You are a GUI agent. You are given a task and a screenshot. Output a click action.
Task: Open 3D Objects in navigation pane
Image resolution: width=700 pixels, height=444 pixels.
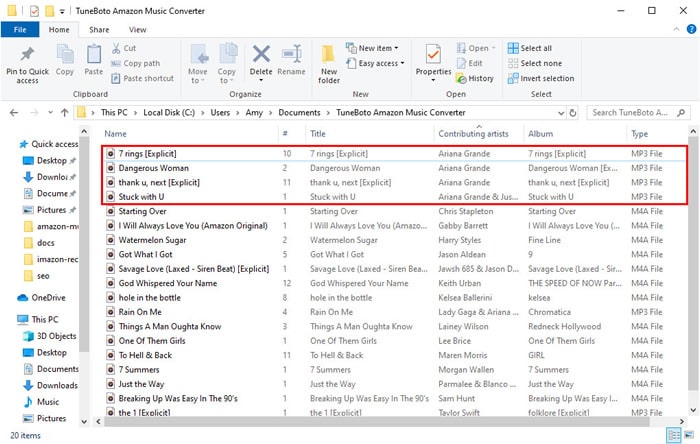click(50, 336)
